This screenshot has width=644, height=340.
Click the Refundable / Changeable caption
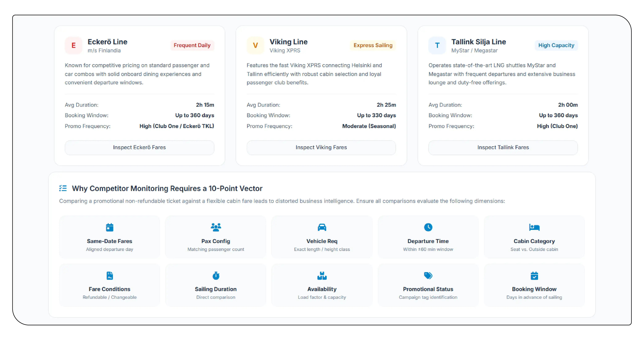pos(110,297)
